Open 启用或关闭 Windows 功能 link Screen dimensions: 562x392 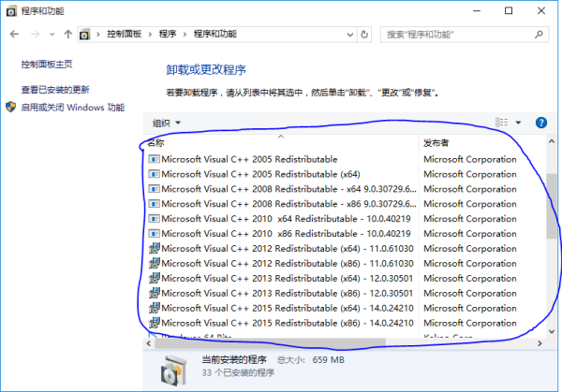[73, 108]
